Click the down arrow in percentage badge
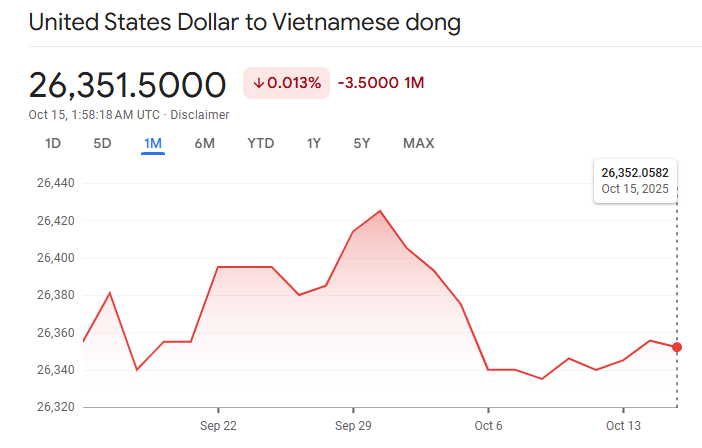Image resolution: width=702 pixels, height=448 pixels. point(259,83)
